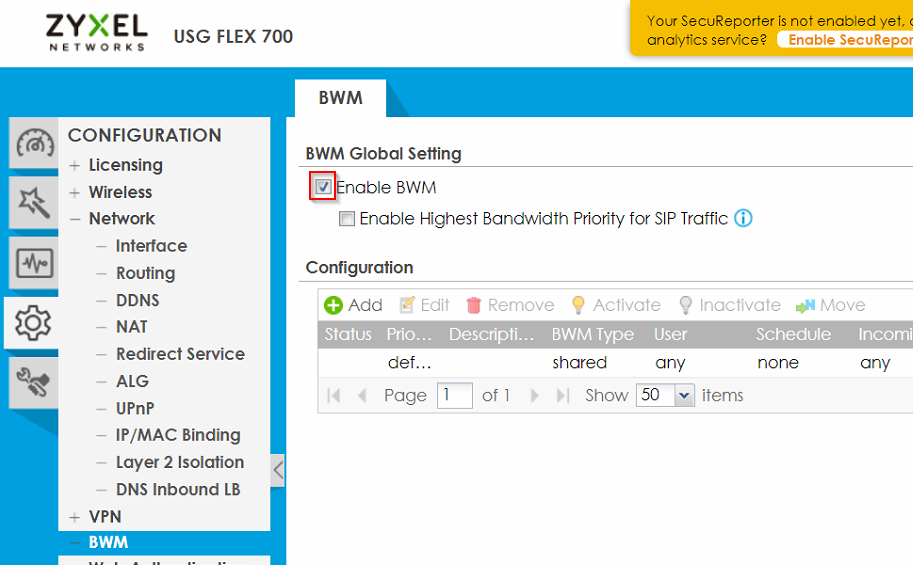Go to next page arrow in pager
This screenshot has width=913, height=565.
click(535, 396)
